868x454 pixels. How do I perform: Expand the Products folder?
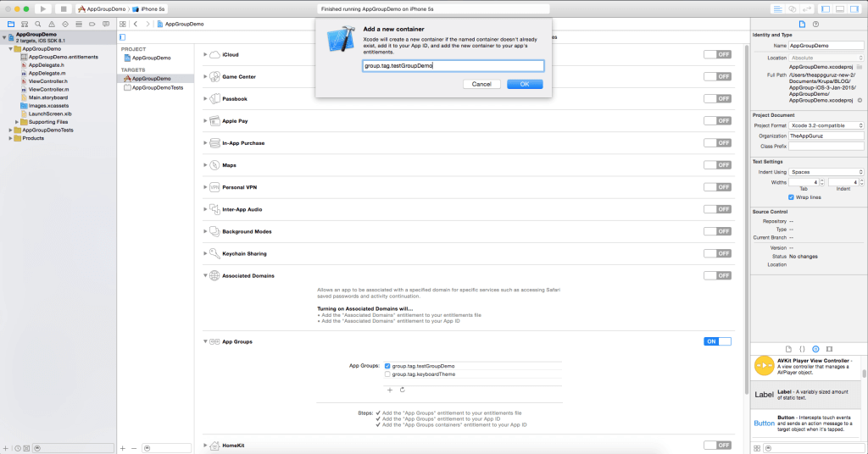coord(10,138)
